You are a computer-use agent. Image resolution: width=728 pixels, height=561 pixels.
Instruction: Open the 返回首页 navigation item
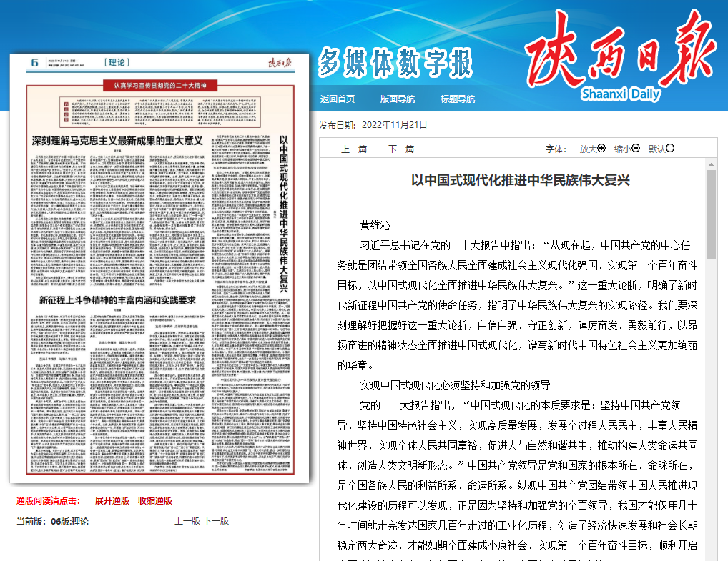click(x=338, y=99)
